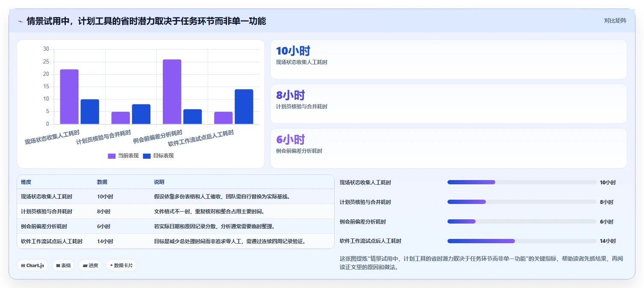Click the Chart.js tag chip
Image resolution: width=644 pixels, height=288 pixels.
pos(32,265)
